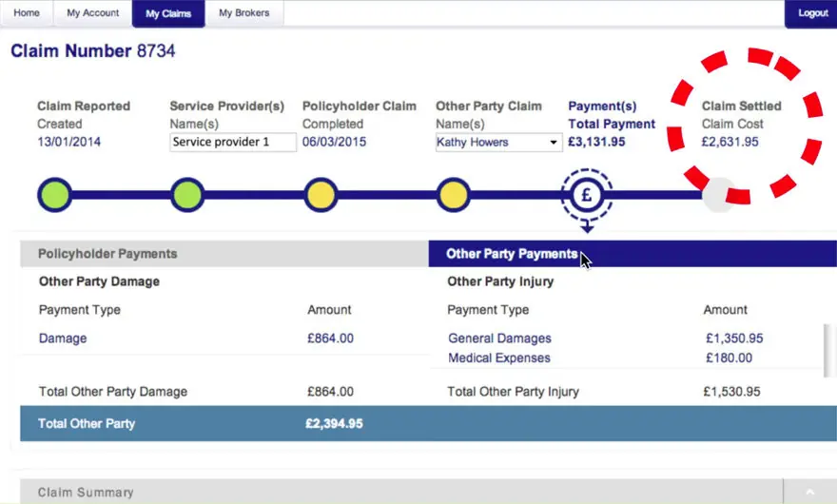The image size is (837, 504).
Task: Select the Other Party Claim yellow circle
Action: tap(453, 195)
